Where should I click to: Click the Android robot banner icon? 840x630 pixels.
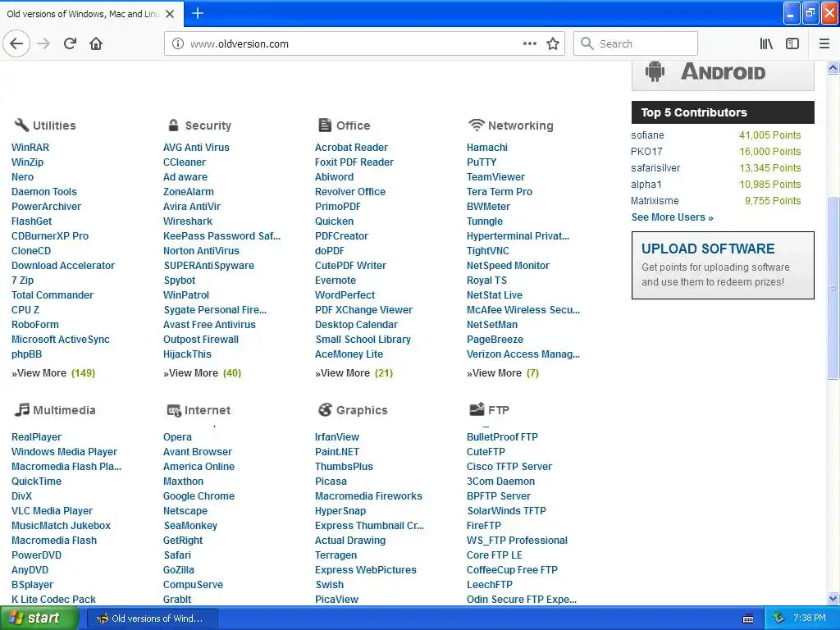coord(655,71)
